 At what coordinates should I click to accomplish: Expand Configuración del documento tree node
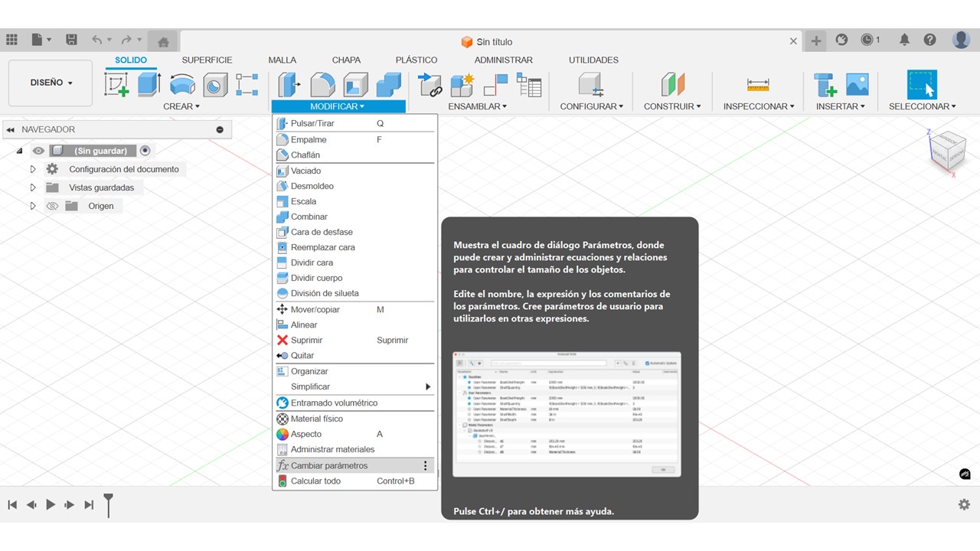pyautogui.click(x=33, y=169)
